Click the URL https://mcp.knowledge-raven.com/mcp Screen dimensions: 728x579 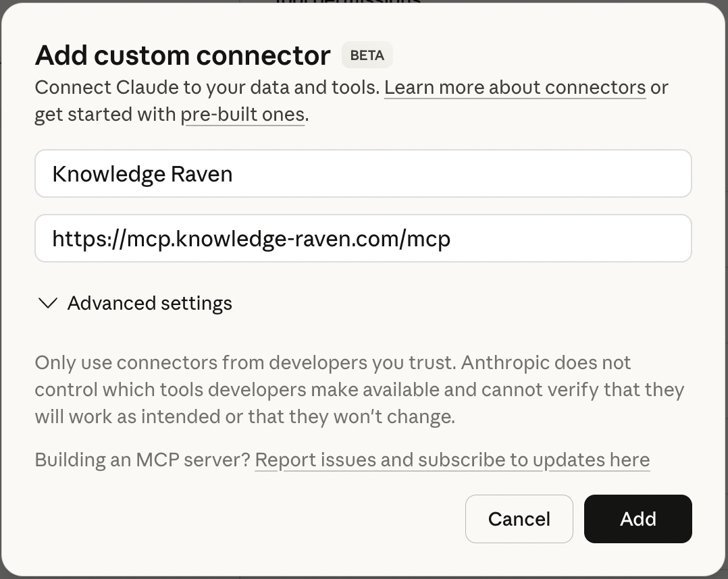(251, 238)
